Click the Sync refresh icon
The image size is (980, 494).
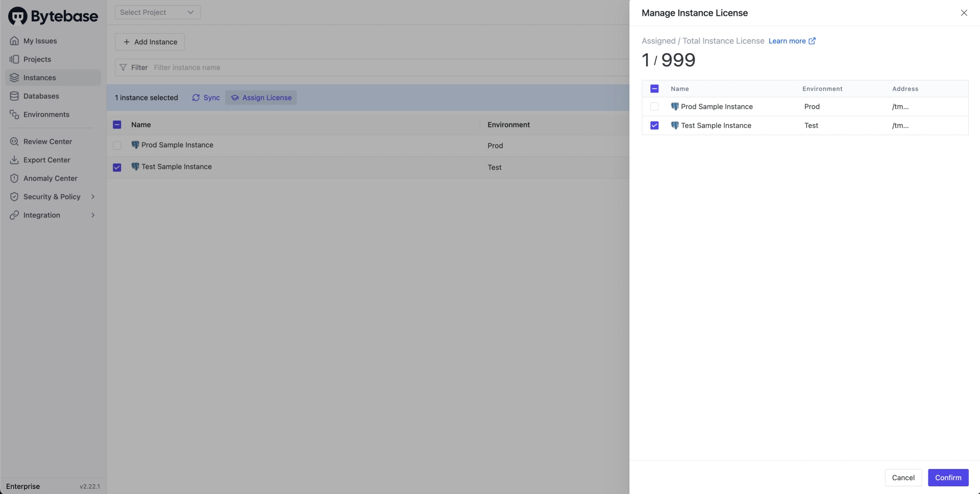(196, 97)
